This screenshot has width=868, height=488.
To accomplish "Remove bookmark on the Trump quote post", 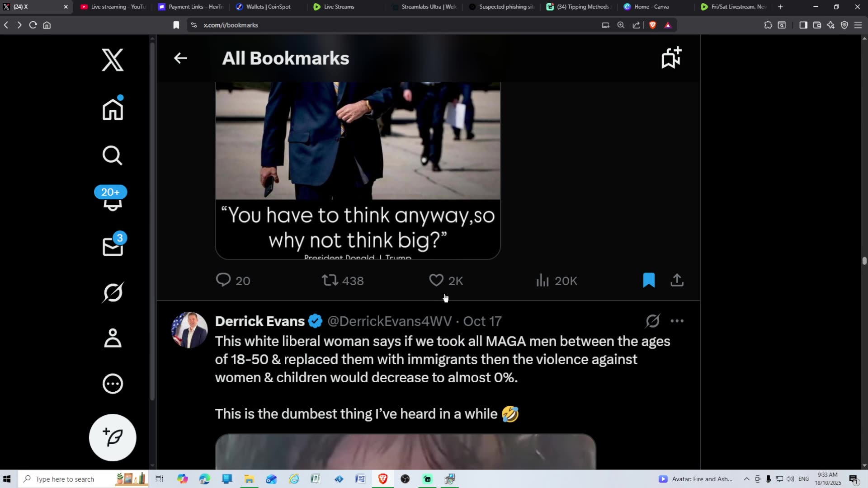I will tap(649, 280).
